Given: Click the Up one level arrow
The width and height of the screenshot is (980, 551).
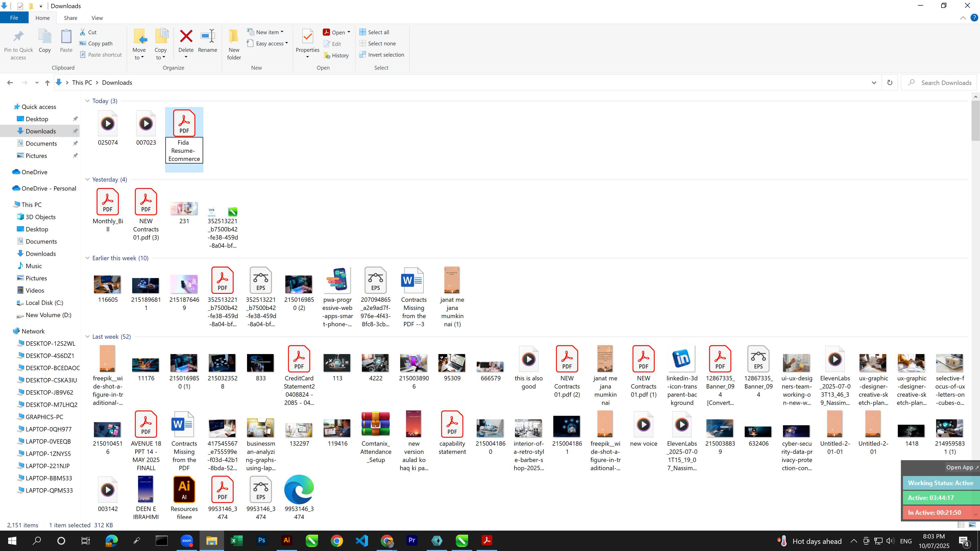Looking at the screenshot, I should click(x=47, y=82).
